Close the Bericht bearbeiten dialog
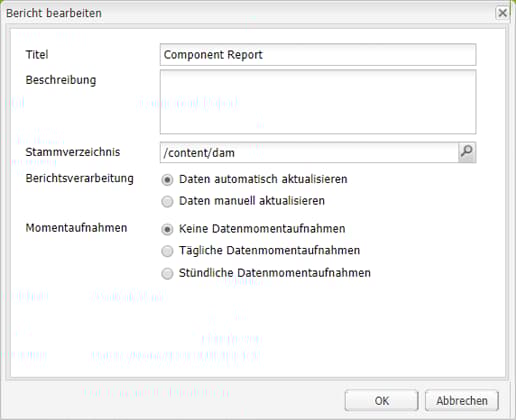Image resolution: width=516 pixels, height=420 pixels. [x=502, y=13]
